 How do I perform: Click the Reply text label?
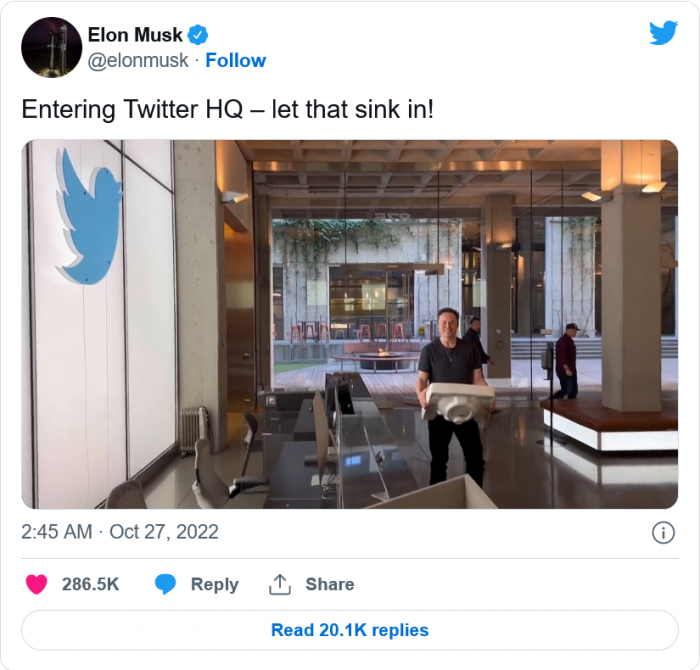point(214,585)
